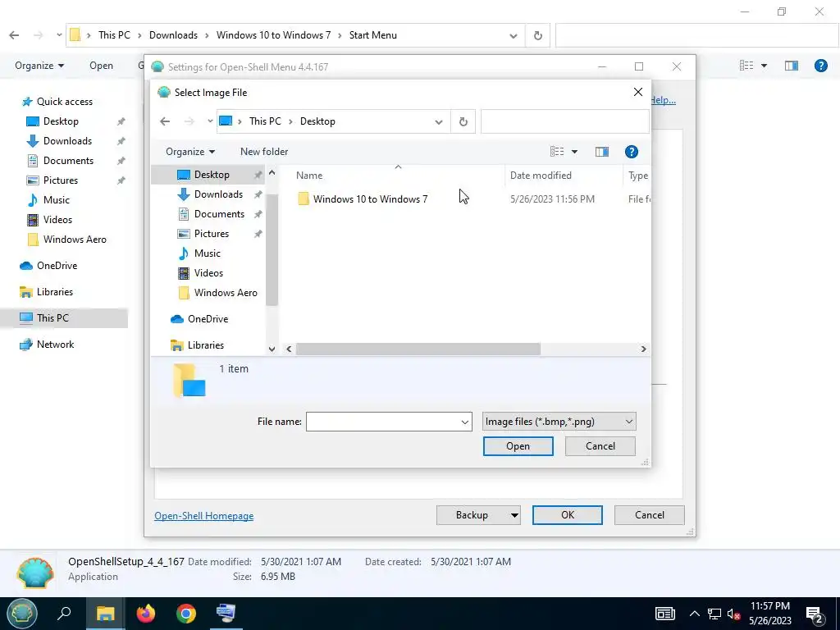Select This PC in the Explorer sidebar
This screenshot has width=840, height=630.
52,318
